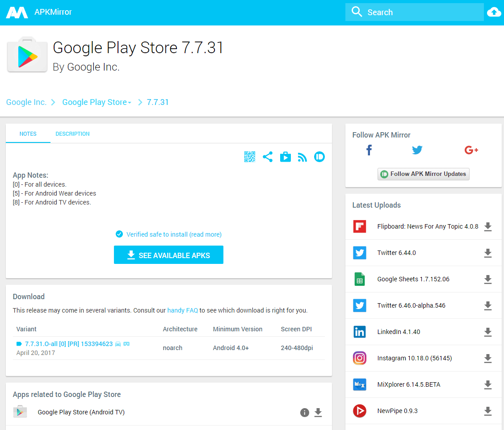Open APK Mirror's Facebook page icon
Viewport: 504px width, 430px height.
(x=369, y=150)
